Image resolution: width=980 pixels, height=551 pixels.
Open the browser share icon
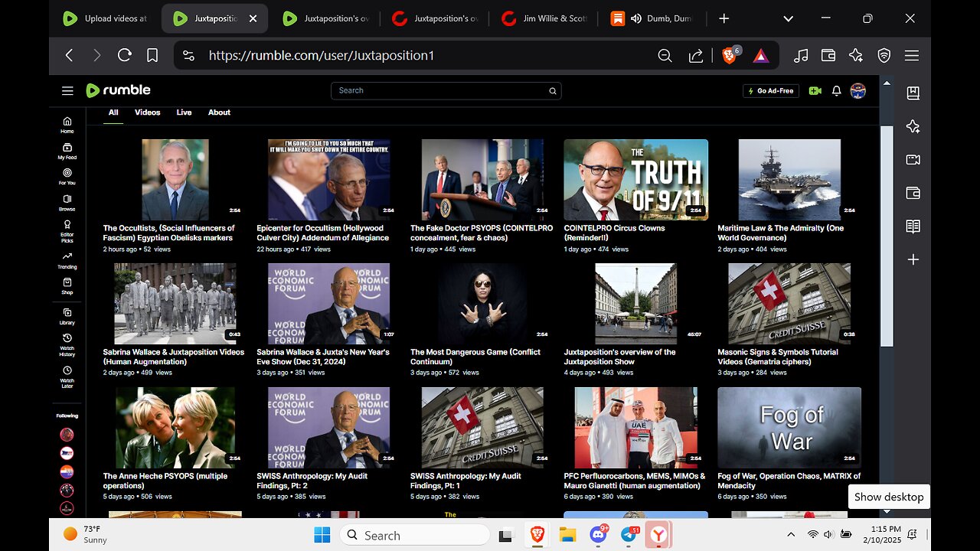[x=696, y=55]
